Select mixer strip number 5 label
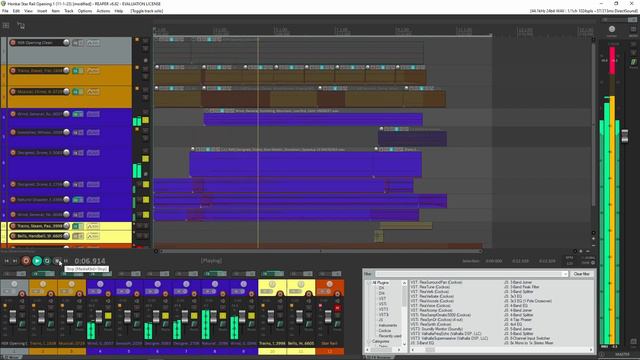 point(129,351)
